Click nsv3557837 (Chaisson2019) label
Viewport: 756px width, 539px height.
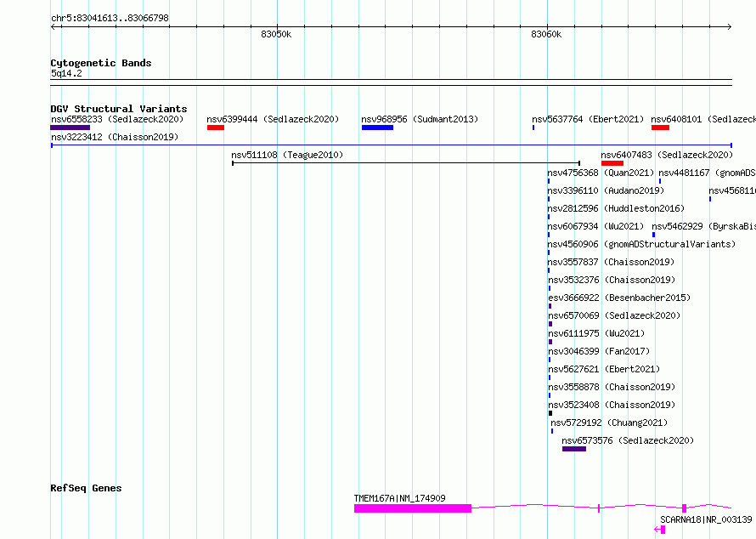[611, 262]
